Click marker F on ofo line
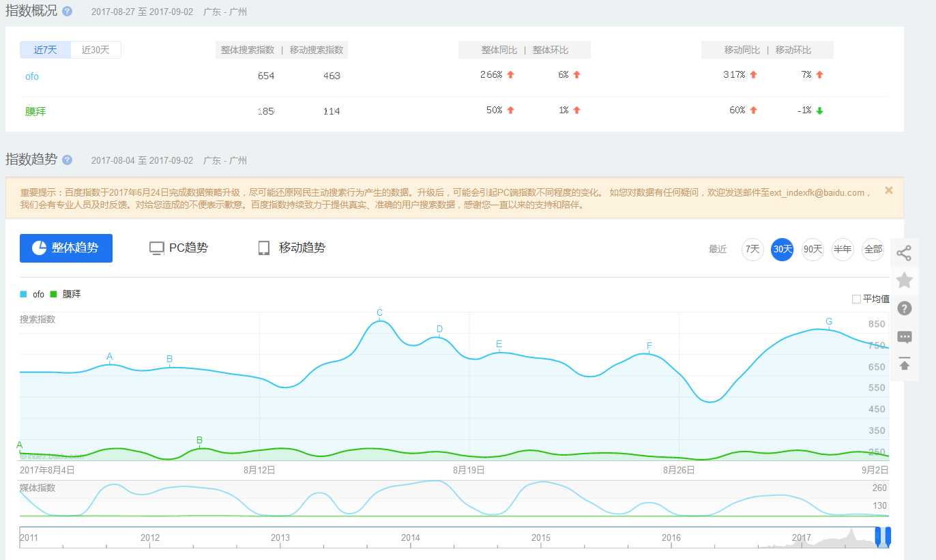The height and width of the screenshot is (560, 936). [x=649, y=347]
